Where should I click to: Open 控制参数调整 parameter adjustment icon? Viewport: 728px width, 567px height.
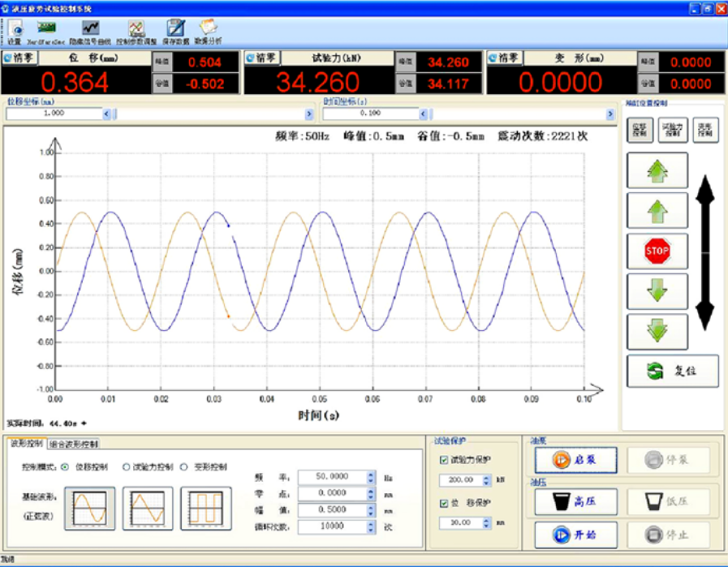click(136, 31)
